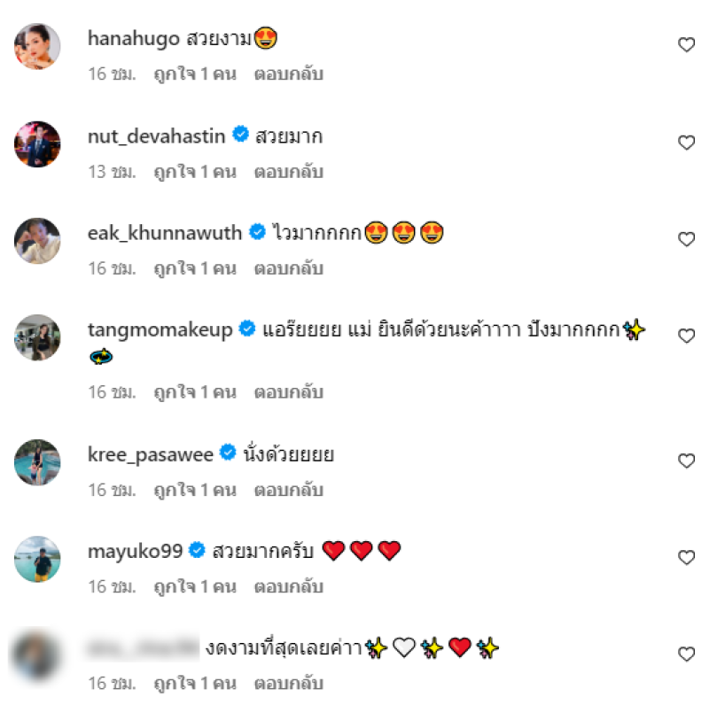
Task: Like the blurred user's last comment
Action: (686, 654)
